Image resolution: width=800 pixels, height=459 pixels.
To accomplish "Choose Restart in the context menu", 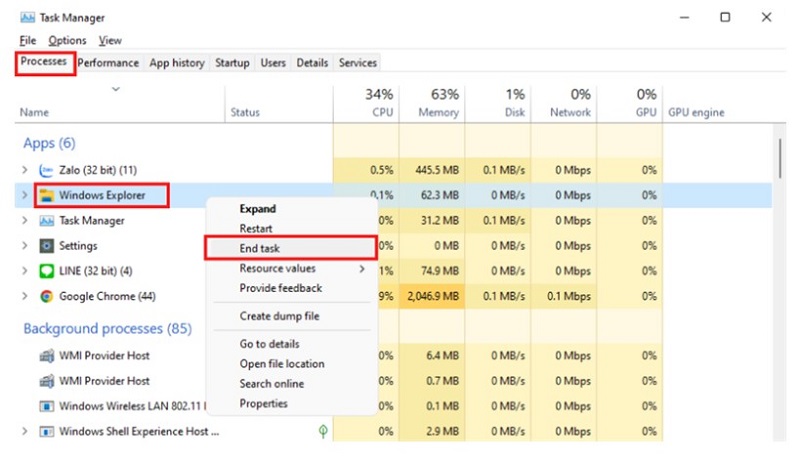I will pos(256,228).
